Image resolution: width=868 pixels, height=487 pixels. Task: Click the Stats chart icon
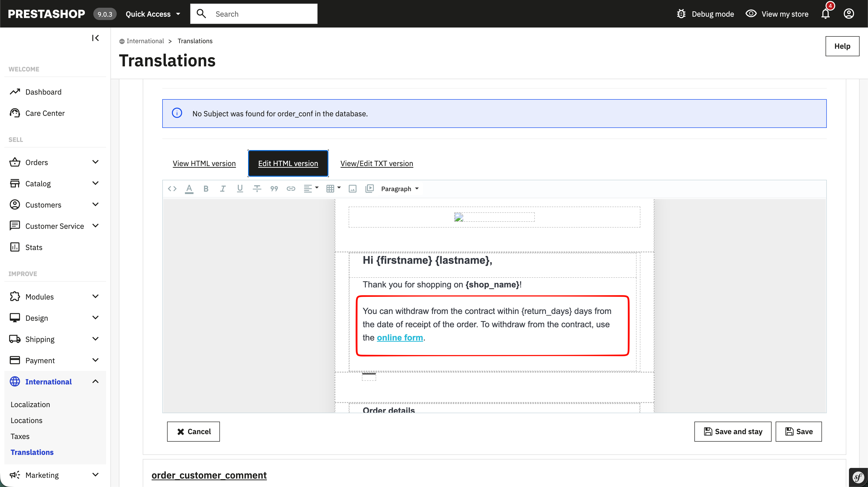pos(15,247)
